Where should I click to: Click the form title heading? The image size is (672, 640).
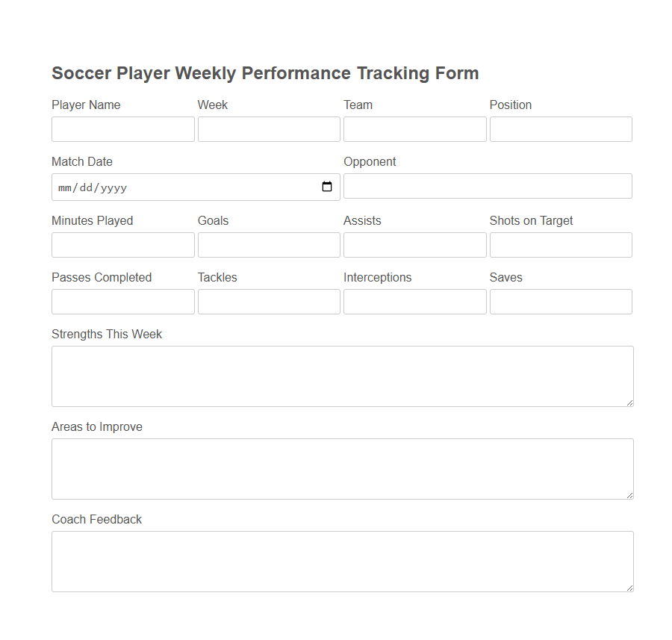(264, 73)
